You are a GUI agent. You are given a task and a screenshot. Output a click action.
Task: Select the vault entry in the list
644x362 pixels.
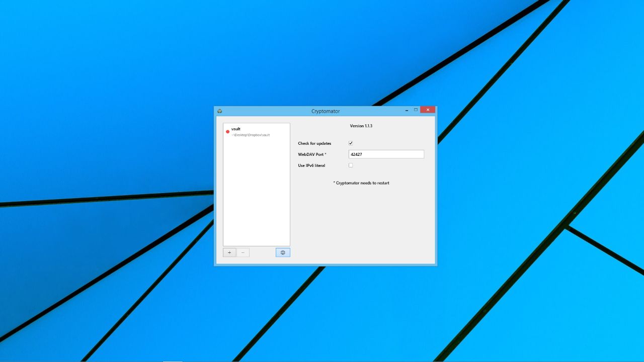point(257,132)
